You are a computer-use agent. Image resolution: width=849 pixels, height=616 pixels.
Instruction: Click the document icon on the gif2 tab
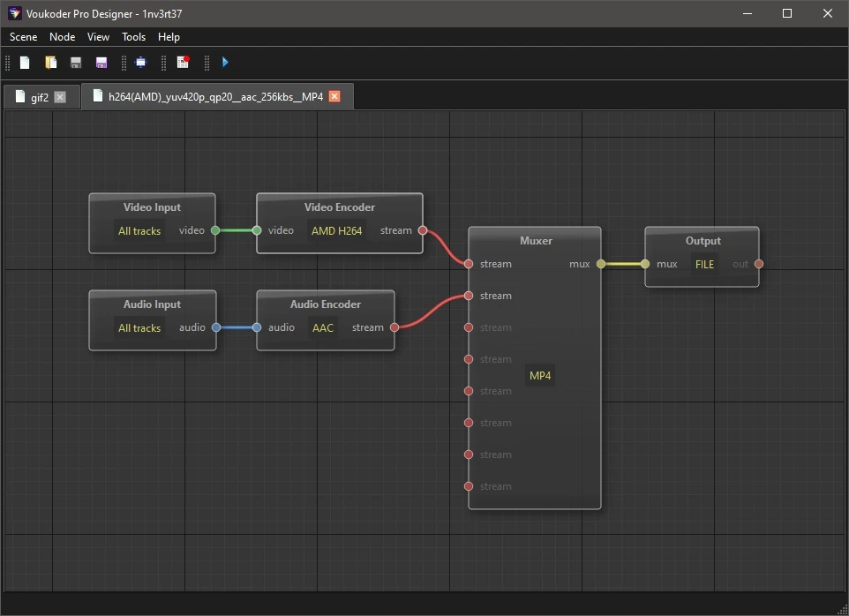[x=20, y=96]
